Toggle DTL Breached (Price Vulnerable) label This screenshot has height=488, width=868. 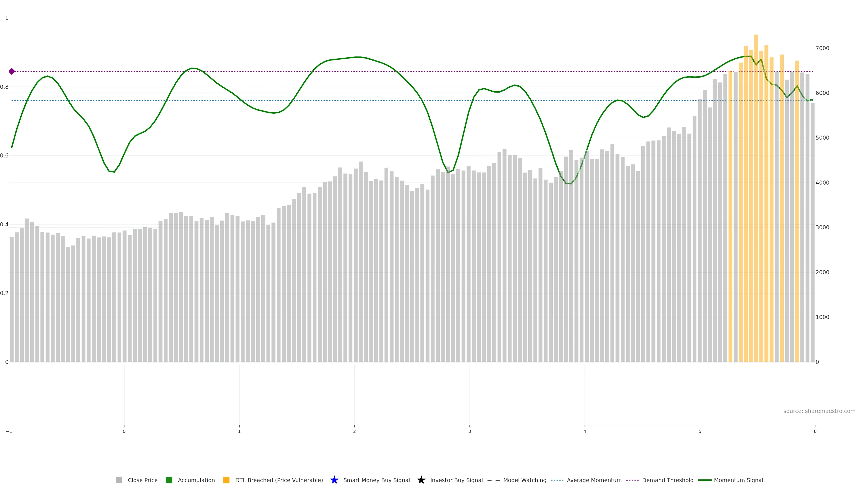(279, 480)
